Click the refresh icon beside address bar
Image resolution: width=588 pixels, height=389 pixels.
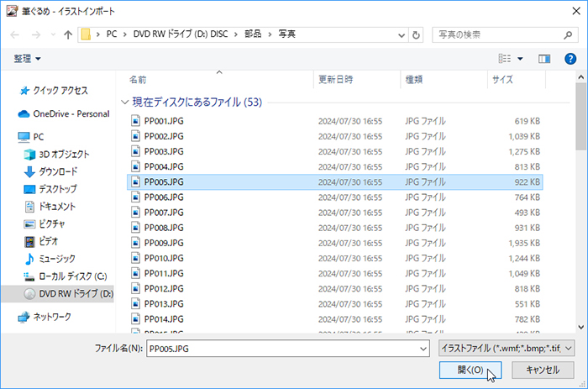[417, 35]
